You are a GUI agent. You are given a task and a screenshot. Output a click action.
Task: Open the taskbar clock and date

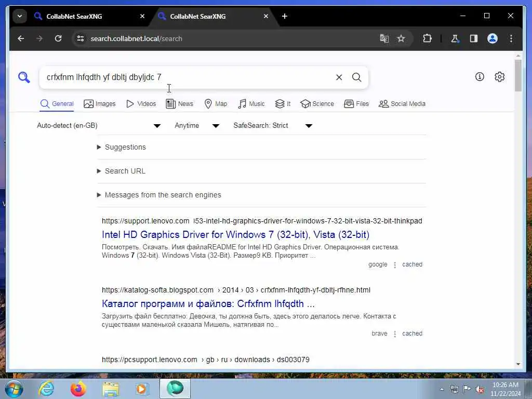click(506, 389)
